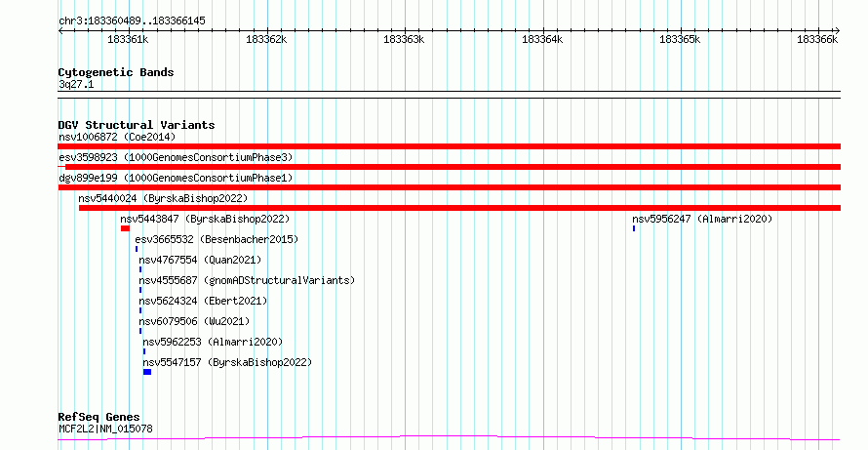Click the DGV Structural Variants track title
Screen dimensions: 868x450
tap(137, 125)
